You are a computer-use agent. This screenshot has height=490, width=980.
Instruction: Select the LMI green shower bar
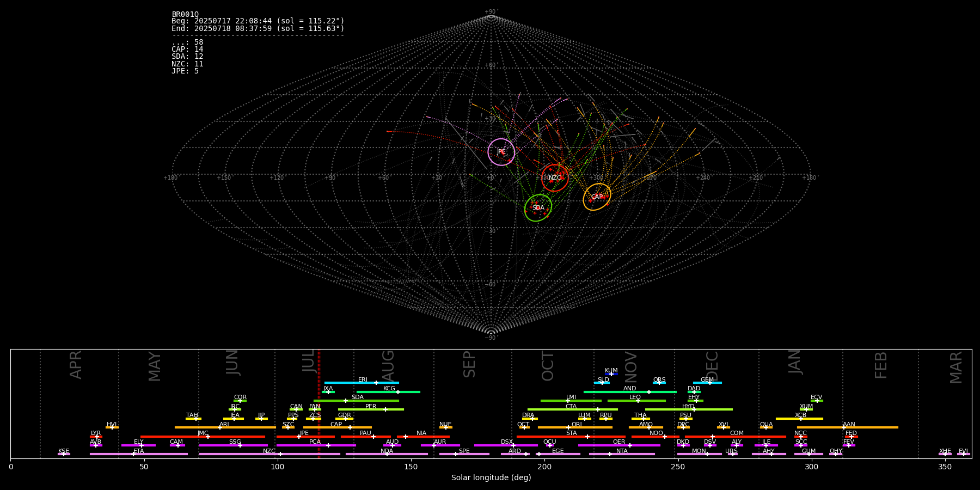(x=571, y=401)
